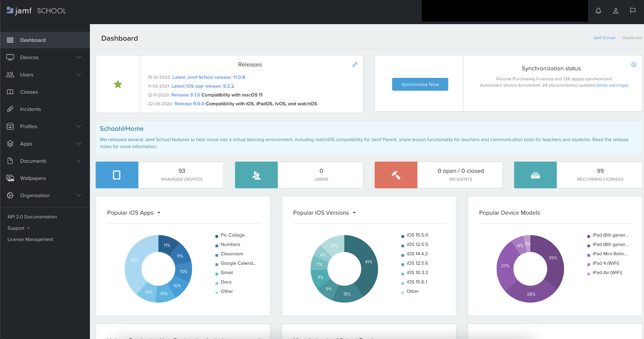Click the School@Home heading
Screen dimensions: 644x339
point(122,129)
